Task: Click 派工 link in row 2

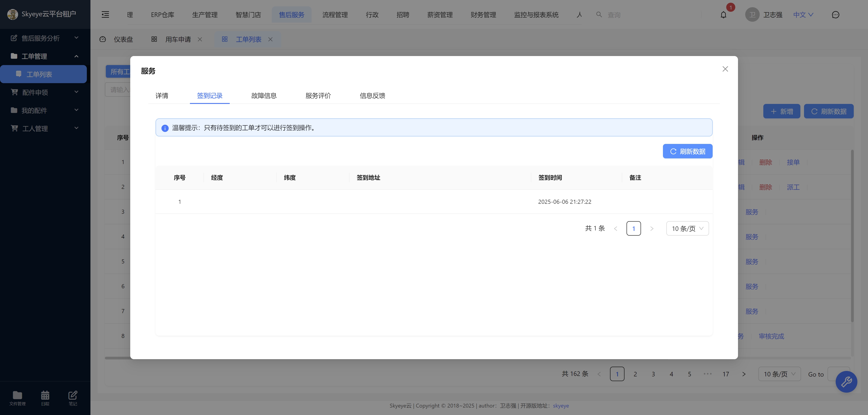Action: 793,187
